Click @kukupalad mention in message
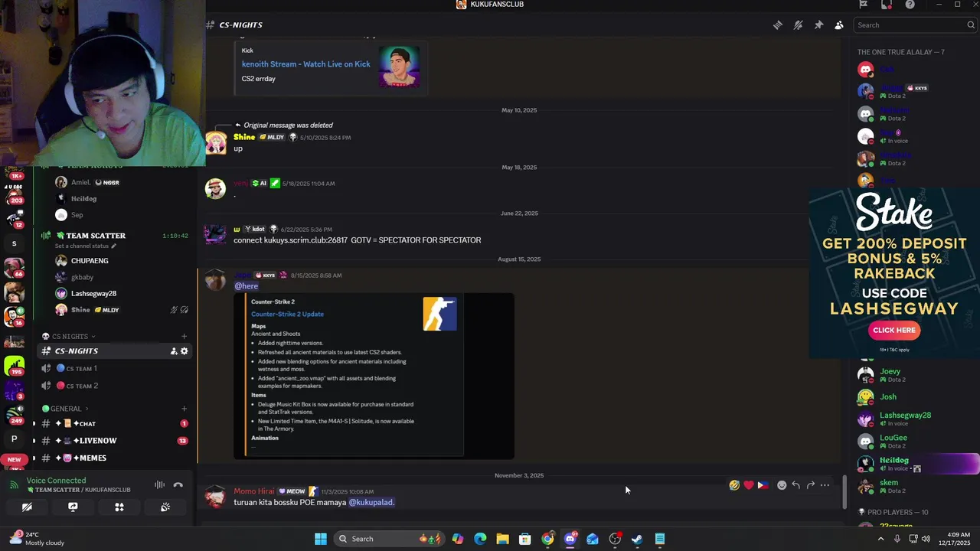 pos(371,503)
